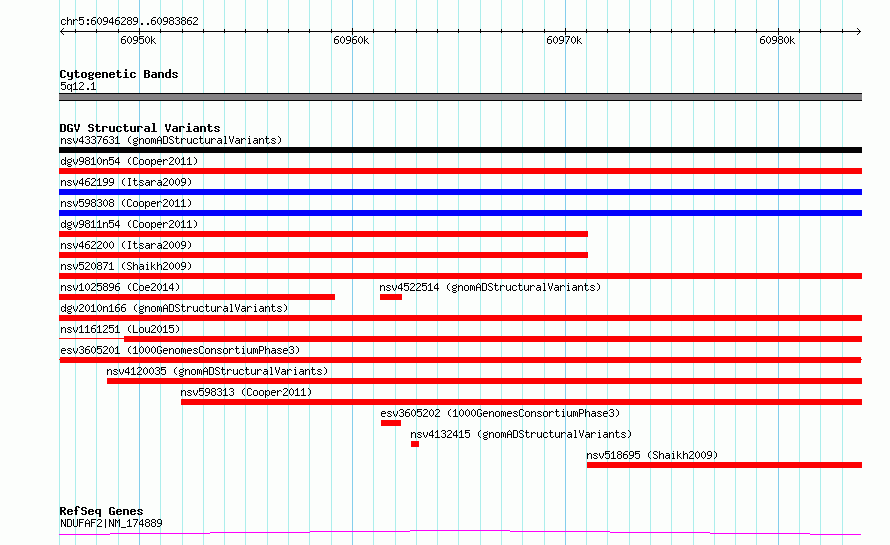Image resolution: width=890 pixels, height=545 pixels.
Task: Click label nsv462199 (Itsara2009)
Action: [126, 182]
